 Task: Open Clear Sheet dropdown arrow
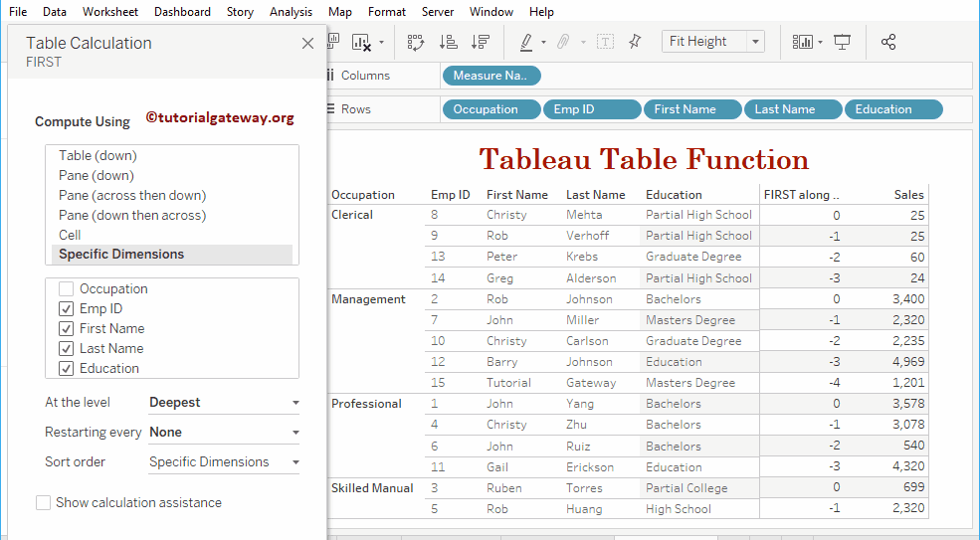pos(381,43)
